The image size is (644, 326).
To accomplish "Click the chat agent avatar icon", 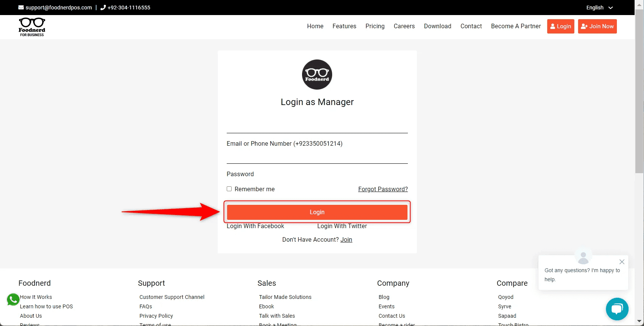I will [x=583, y=258].
